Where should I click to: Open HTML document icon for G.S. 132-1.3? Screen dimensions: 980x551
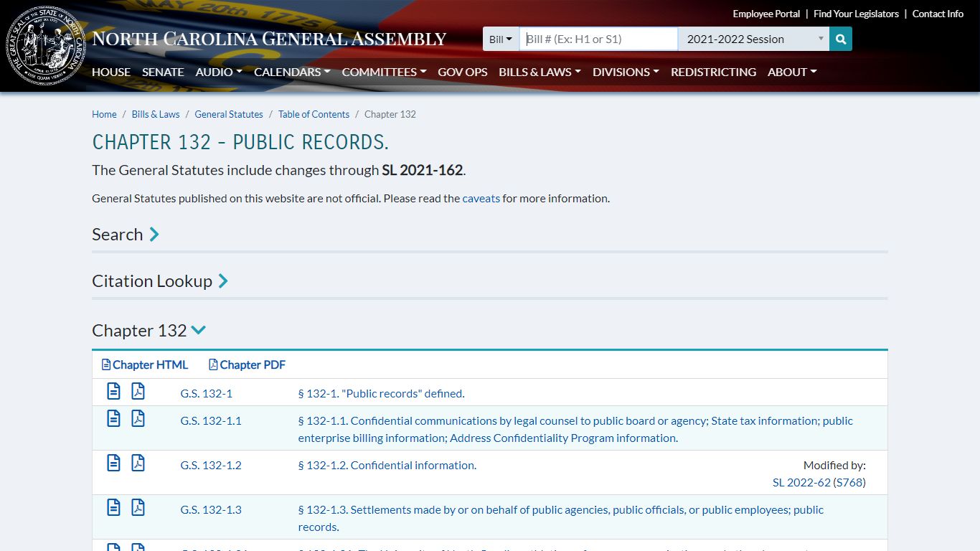click(x=113, y=507)
